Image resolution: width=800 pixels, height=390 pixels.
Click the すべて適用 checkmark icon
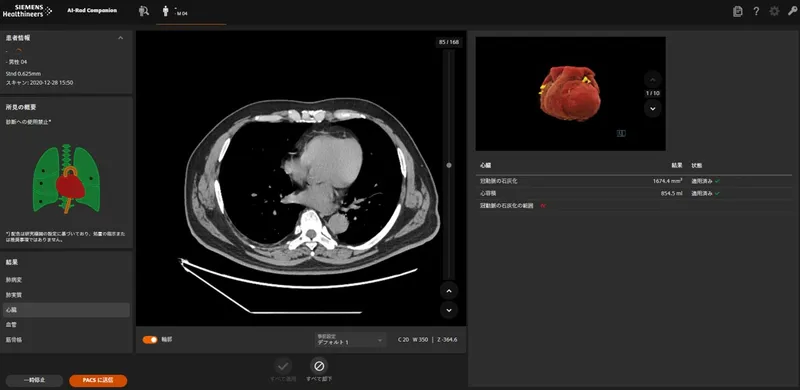tap(283, 365)
